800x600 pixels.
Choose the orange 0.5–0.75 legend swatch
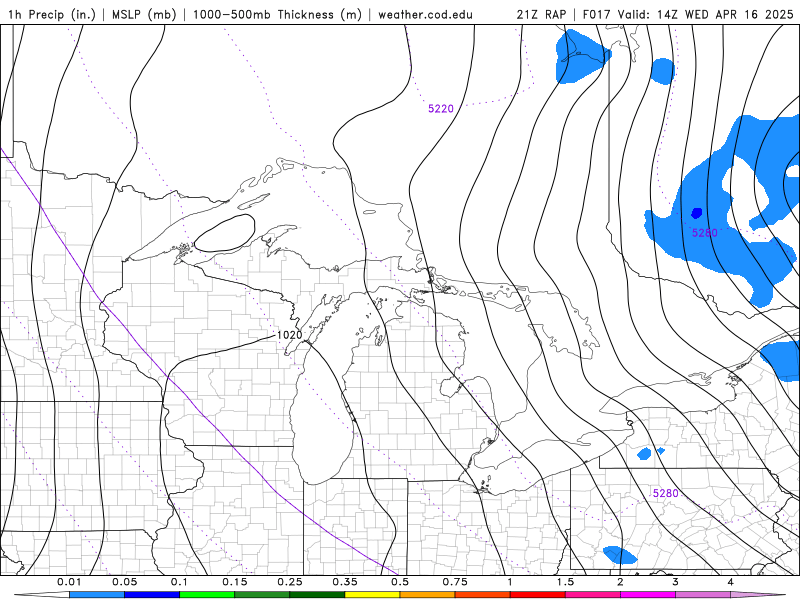(x=428, y=595)
